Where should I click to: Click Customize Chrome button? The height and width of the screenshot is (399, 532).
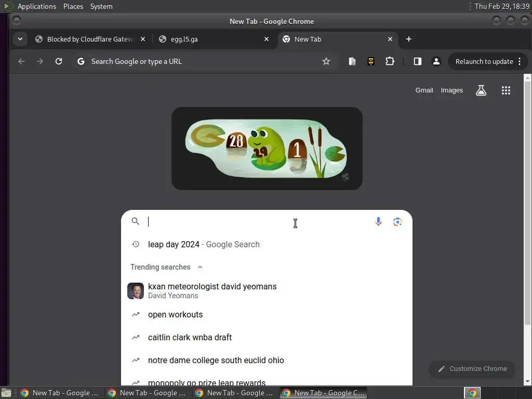coord(472,369)
